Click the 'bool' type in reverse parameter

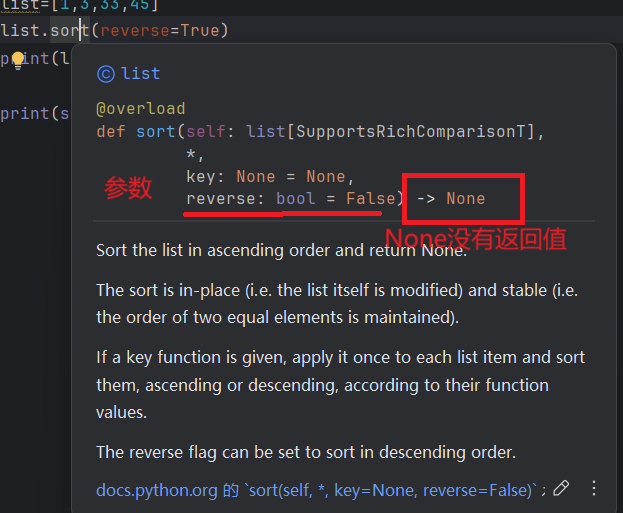[295, 198]
